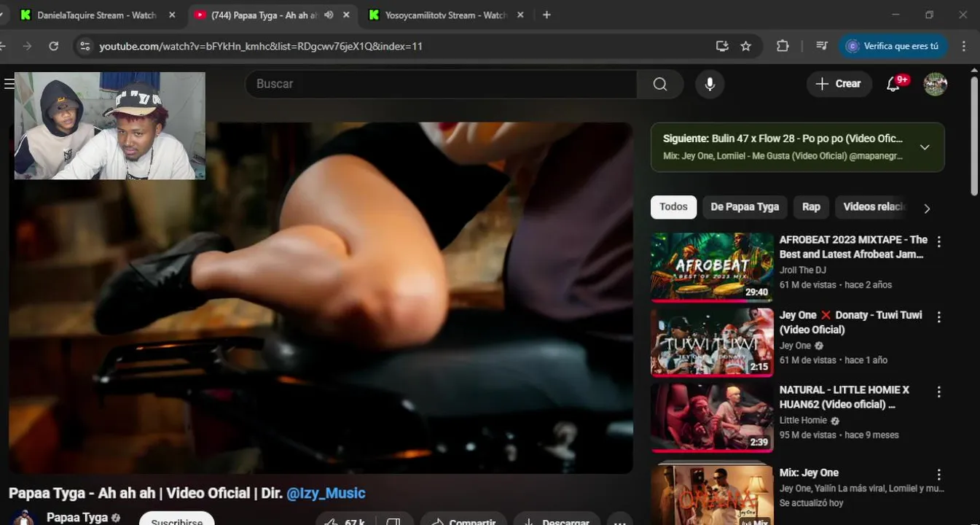The width and height of the screenshot is (980, 525).
Task: Bookmark this page with the star icon
Action: [x=745, y=46]
